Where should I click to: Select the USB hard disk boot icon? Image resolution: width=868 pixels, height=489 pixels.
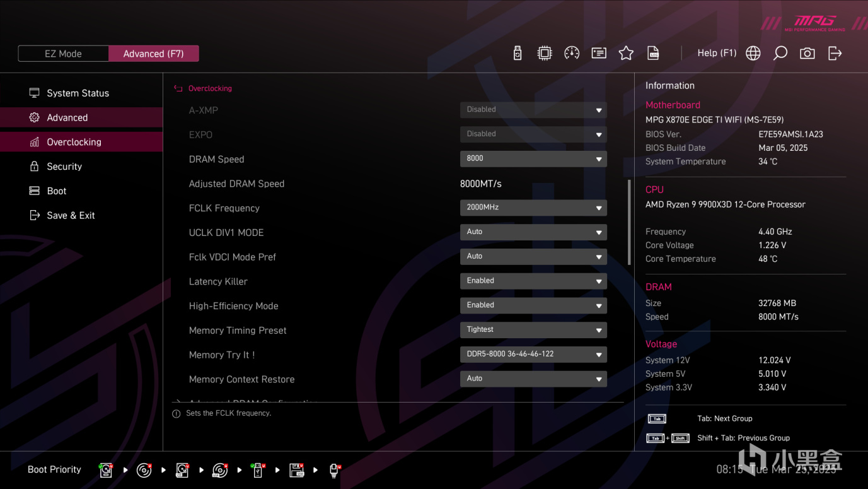point(182,470)
